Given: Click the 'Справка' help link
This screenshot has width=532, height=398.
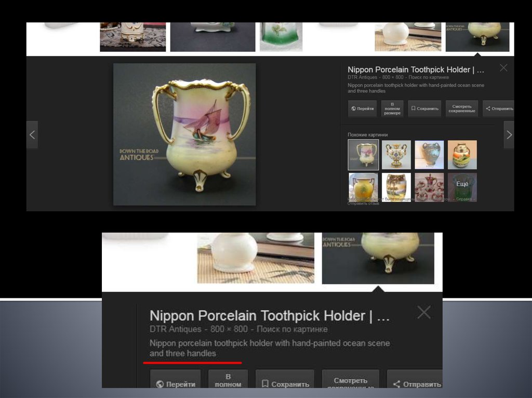Looking at the screenshot, I should [x=464, y=199].
